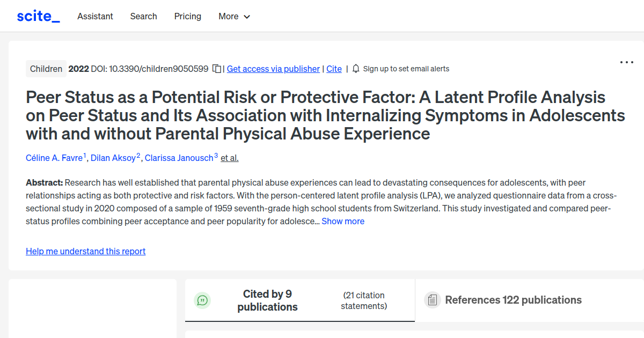The image size is (644, 338).
Task: Click the references document icon
Action: [432, 300]
